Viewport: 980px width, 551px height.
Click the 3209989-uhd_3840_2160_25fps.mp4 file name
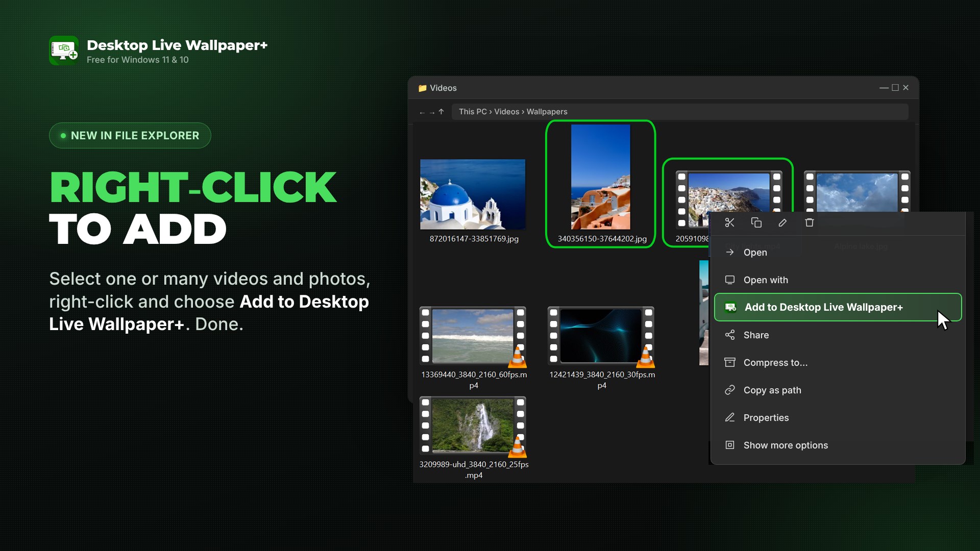474,470
